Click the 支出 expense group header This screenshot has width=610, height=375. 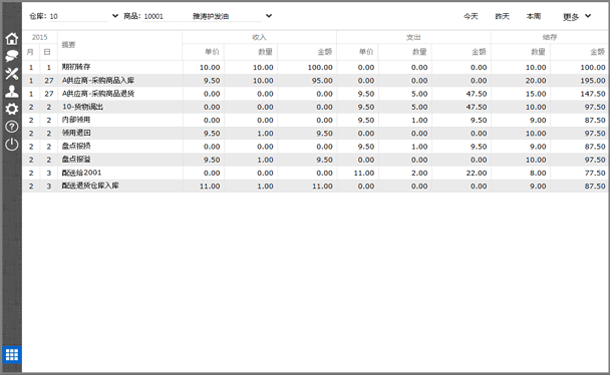(414, 37)
